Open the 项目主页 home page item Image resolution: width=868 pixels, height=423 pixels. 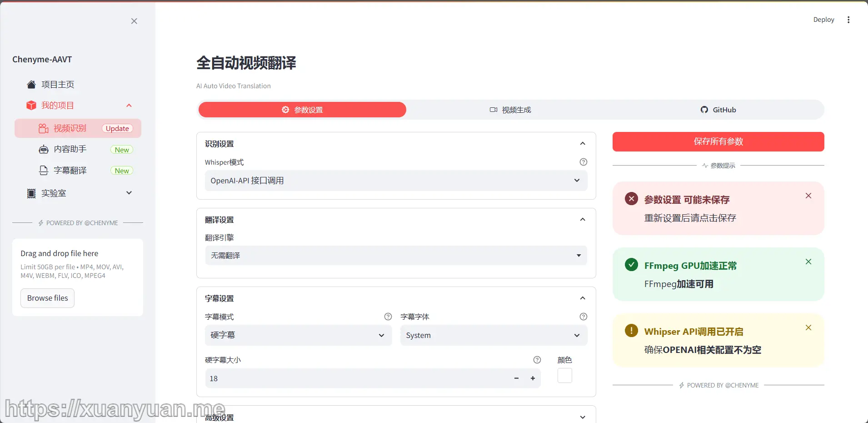click(x=78, y=85)
